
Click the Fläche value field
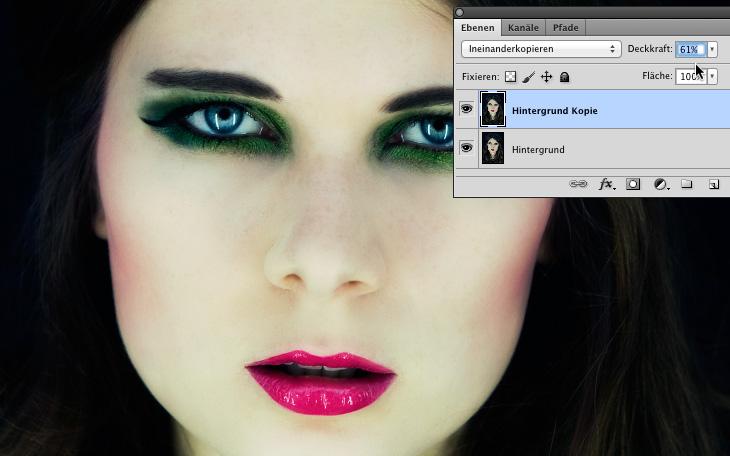coord(691,76)
